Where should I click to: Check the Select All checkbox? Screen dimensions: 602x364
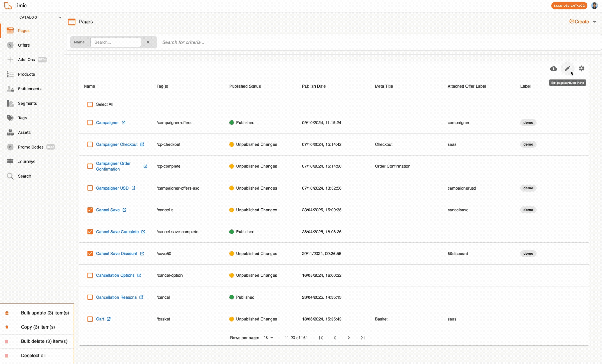[90, 104]
